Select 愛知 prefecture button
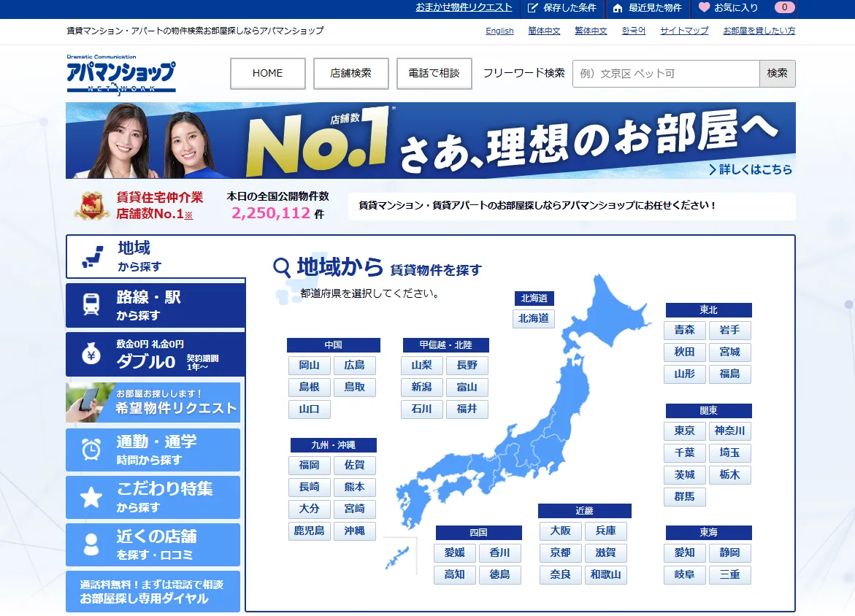The width and height of the screenshot is (855, 616). point(684,553)
